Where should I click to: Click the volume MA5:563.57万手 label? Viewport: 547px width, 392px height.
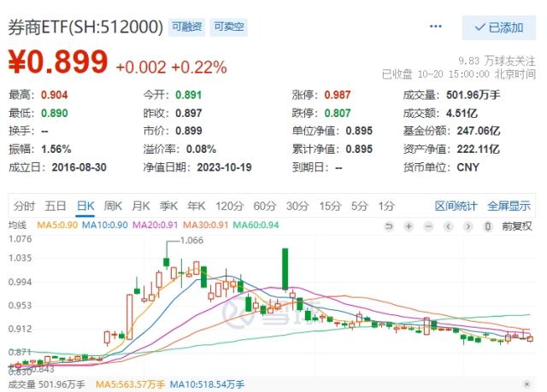(130, 384)
